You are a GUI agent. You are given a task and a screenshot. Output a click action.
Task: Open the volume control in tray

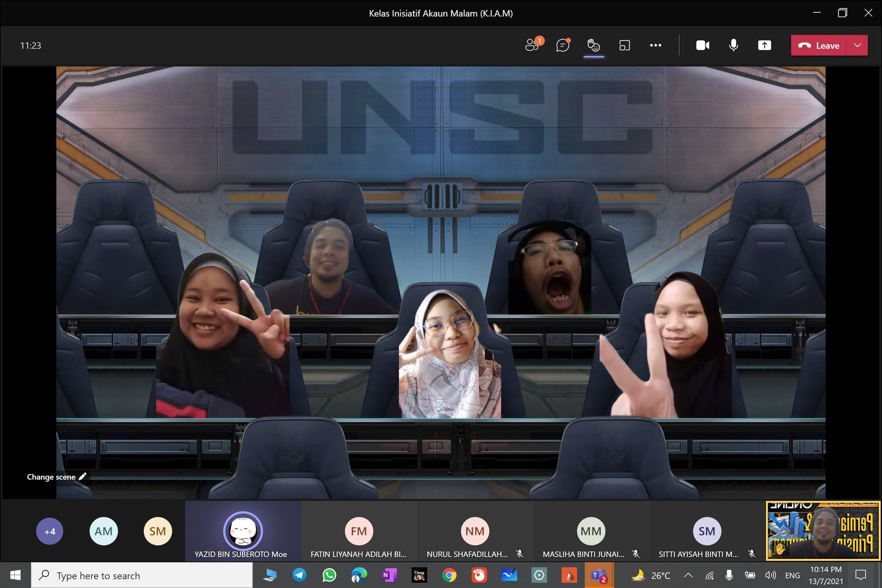[x=771, y=575]
